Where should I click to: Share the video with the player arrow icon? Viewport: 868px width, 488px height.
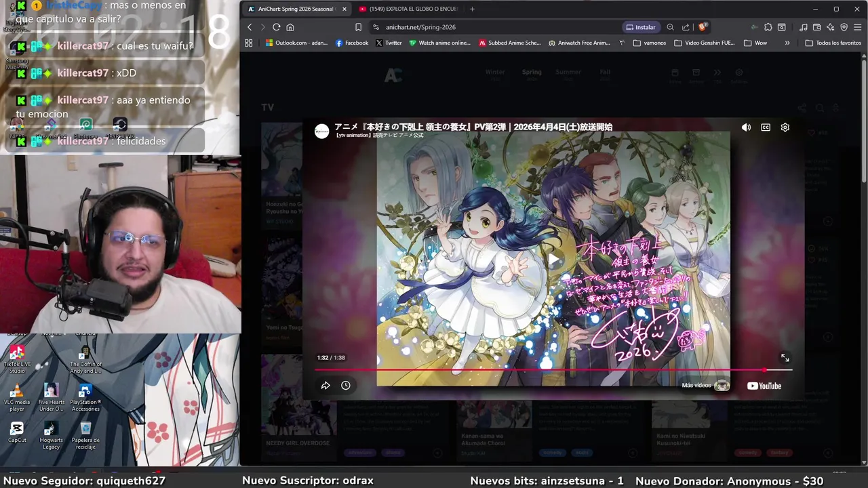(325, 386)
